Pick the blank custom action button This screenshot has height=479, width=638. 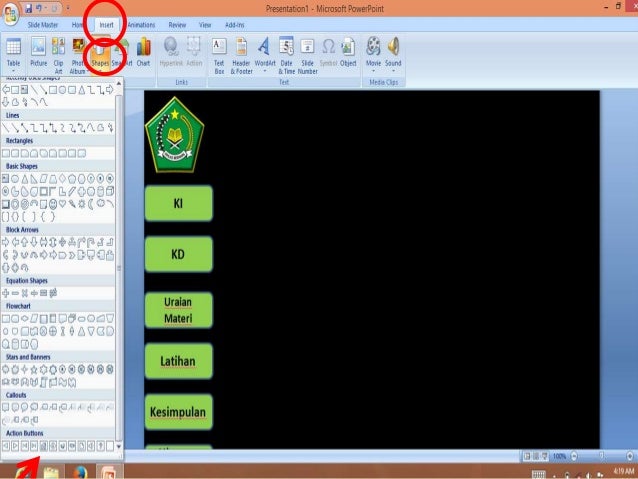pyautogui.click(x=110, y=446)
